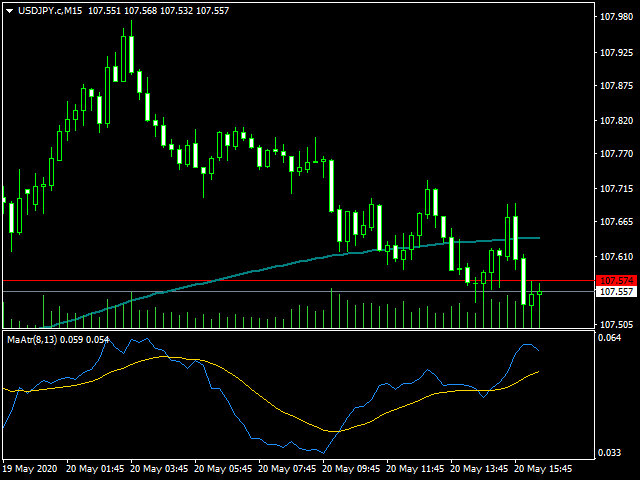
Task: Click indicator scale value 0.033
Action: tap(609, 453)
